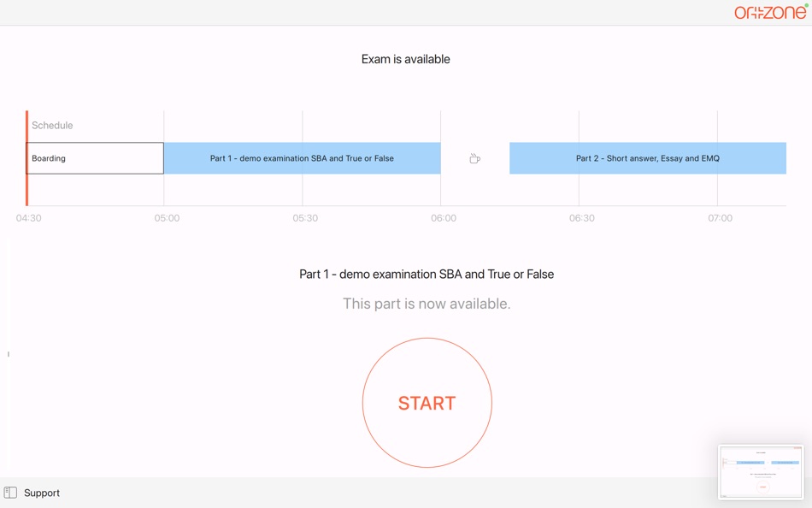
Task: Open the screenshot preview thumbnail
Action: (x=761, y=472)
